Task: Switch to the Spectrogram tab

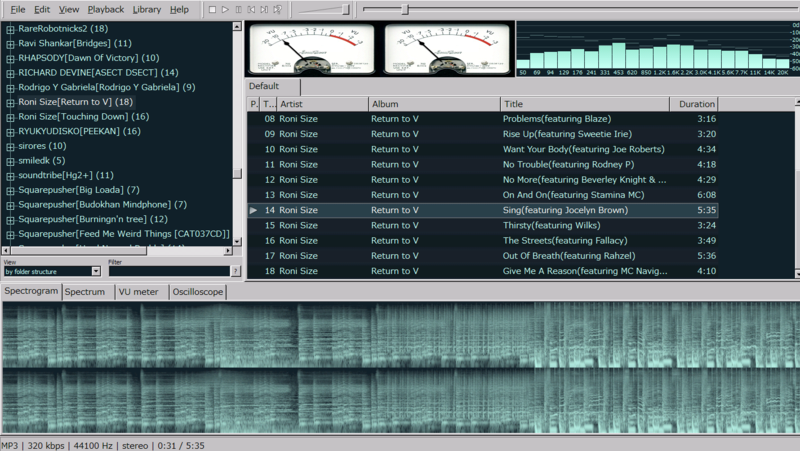Action: [x=31, y=291]
